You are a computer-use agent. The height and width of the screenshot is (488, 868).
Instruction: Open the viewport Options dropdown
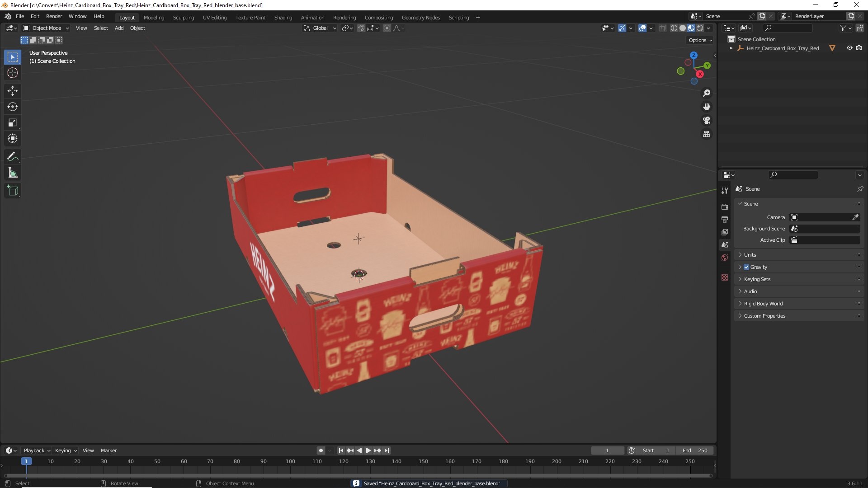(x=700, y=40)
